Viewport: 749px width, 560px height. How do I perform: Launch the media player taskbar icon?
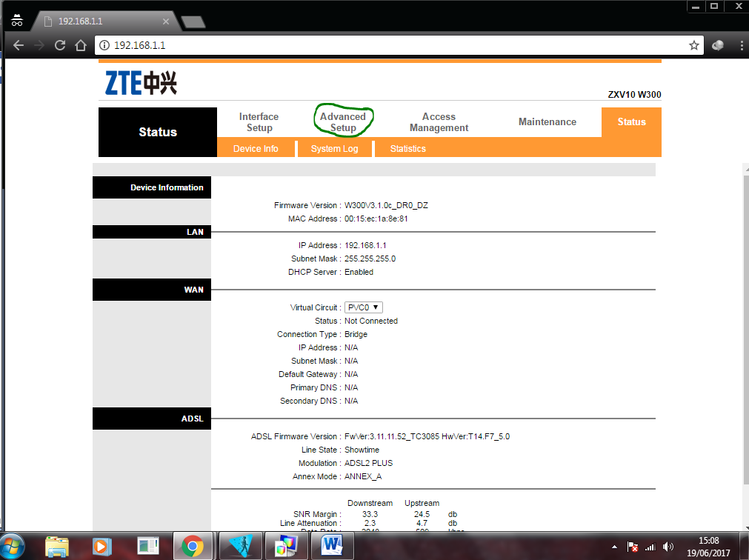tap(101, 546)
